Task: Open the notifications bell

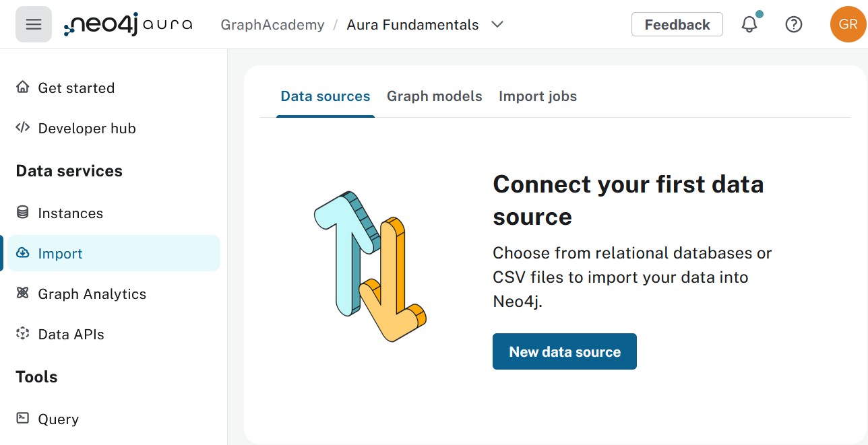Action: coord(749,24)
